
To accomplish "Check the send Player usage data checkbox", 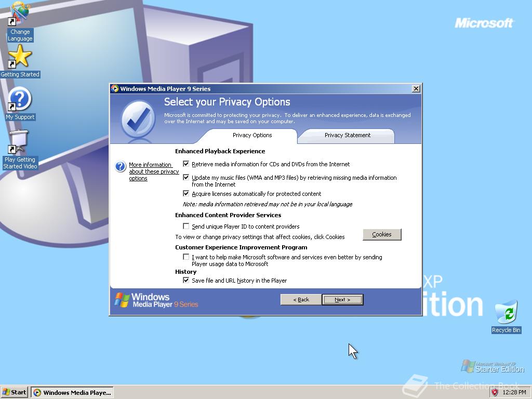I will tap(186, 257).
